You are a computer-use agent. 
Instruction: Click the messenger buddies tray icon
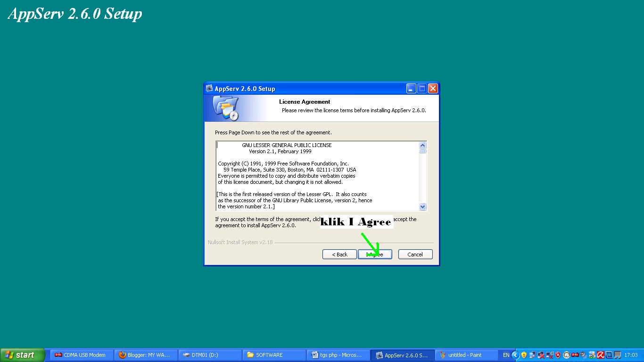[592, 355]
